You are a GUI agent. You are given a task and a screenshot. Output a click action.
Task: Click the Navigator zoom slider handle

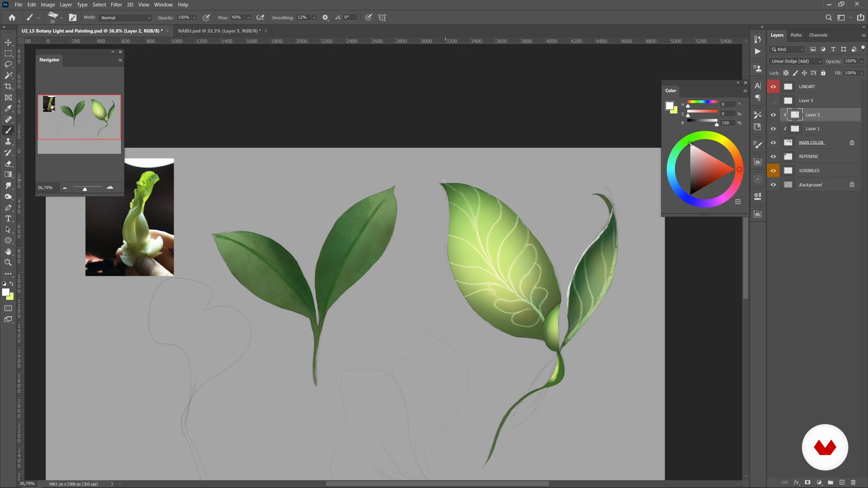click(x=85, y=189)
